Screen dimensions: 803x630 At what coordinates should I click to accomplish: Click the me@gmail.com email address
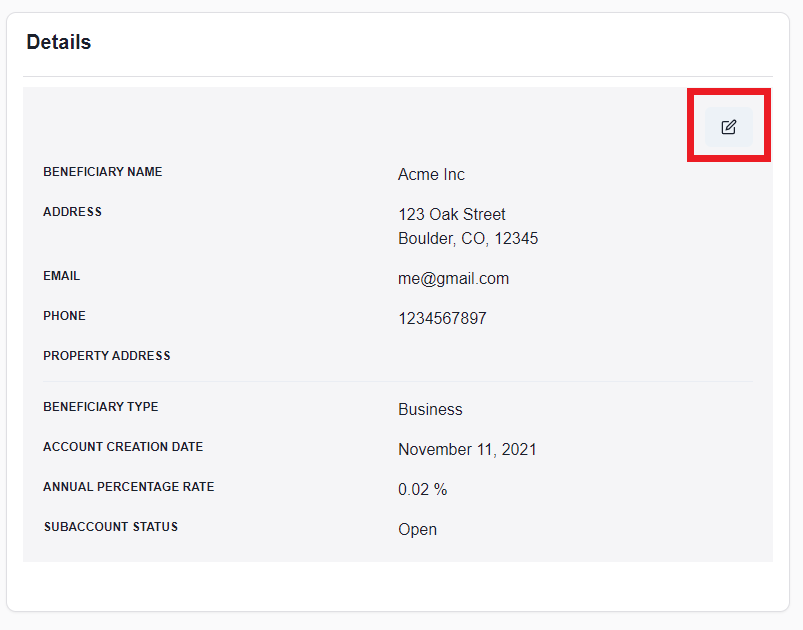pyautogui.click(x=453, y=278)
